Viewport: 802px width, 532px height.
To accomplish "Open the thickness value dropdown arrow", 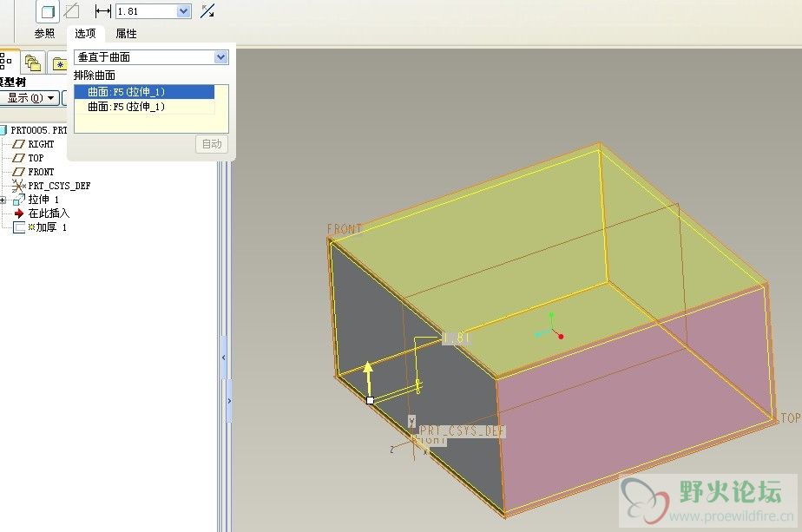I will coord(184,11).
